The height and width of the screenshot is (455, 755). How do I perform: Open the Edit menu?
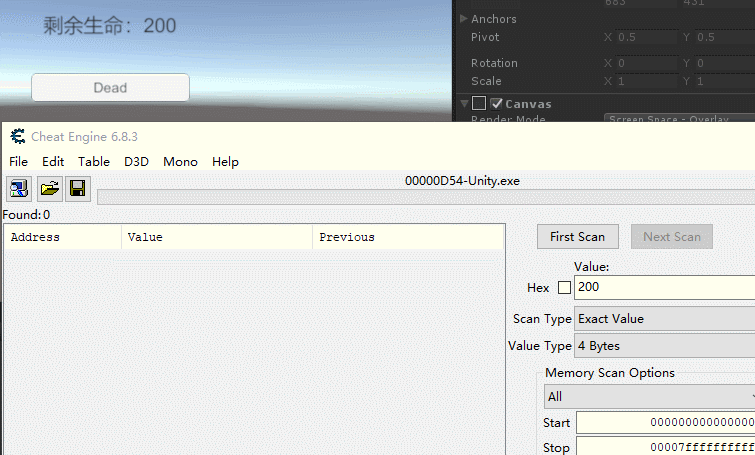tap(53, 162)
